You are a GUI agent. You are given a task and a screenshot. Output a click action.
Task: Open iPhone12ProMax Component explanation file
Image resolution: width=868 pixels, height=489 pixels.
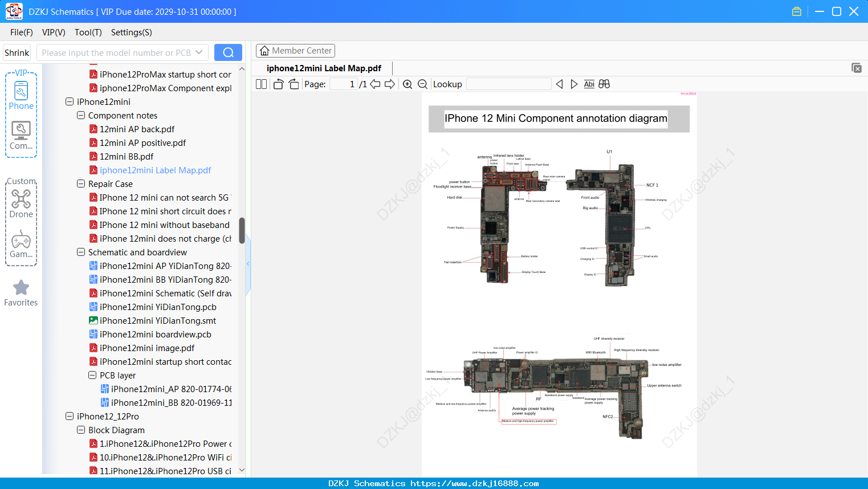pyautogui.click(x=160, y=88)
